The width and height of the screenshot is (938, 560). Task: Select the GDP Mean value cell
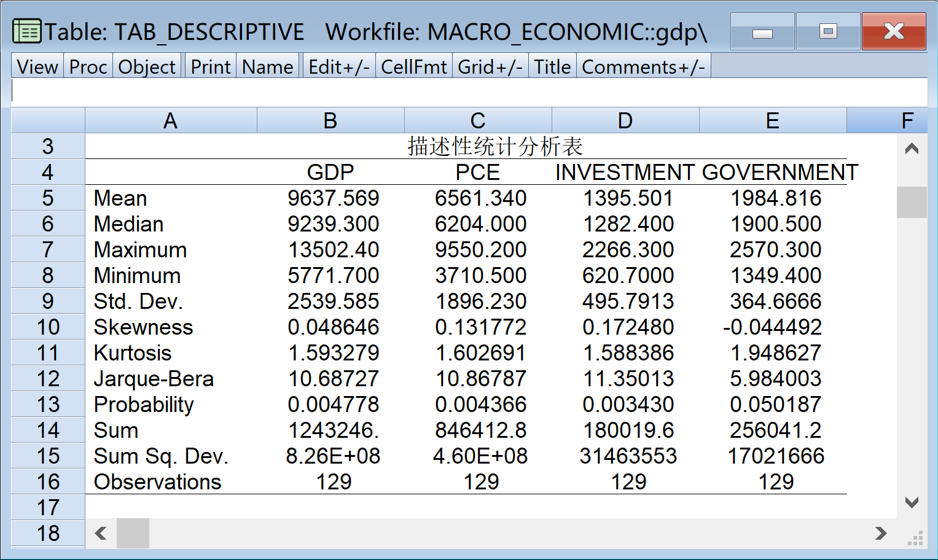point(333,198)
